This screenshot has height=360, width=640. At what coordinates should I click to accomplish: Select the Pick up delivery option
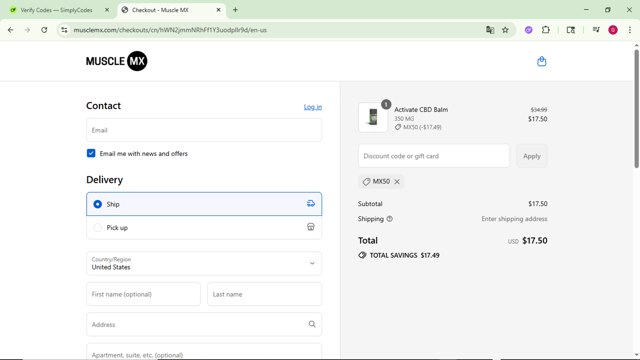[x=204, y=227]
